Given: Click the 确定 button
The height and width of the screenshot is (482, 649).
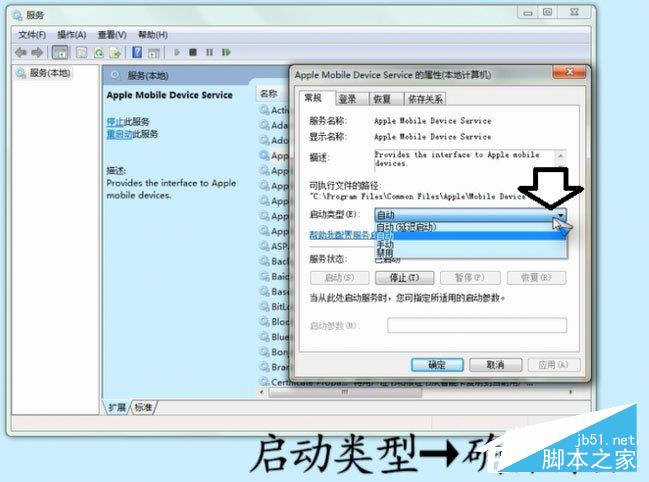Looking at the screenshot, I should [x=437, y=365].
